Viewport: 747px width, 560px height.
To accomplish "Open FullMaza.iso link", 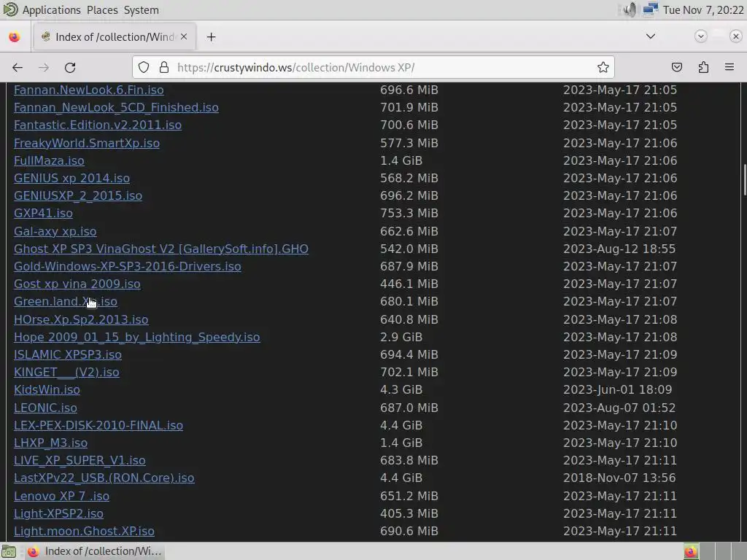I will pyautogui.click(x=49, y=161).
